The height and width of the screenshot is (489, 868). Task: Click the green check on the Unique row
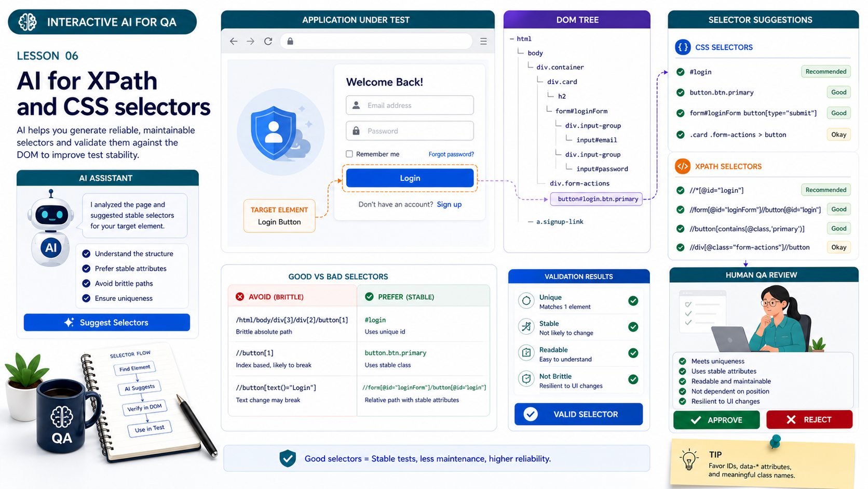coord(633,300)
